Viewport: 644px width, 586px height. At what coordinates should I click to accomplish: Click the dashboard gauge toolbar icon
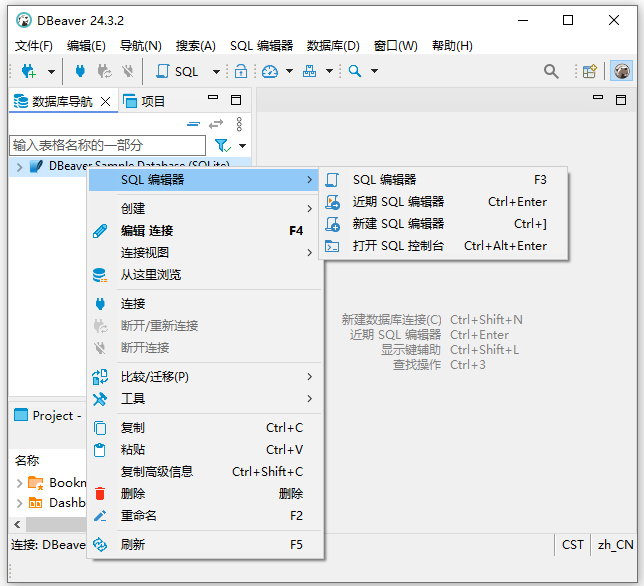[270, 71]
